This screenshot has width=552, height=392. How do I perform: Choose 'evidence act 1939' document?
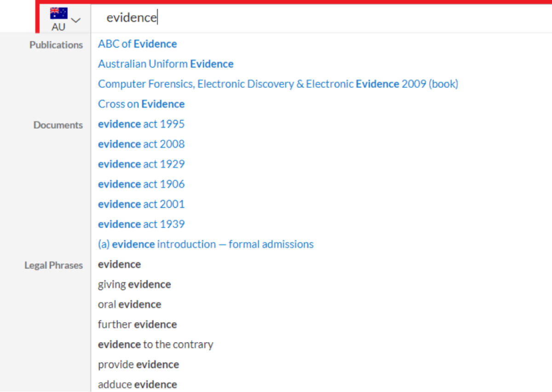coord(141,224)
